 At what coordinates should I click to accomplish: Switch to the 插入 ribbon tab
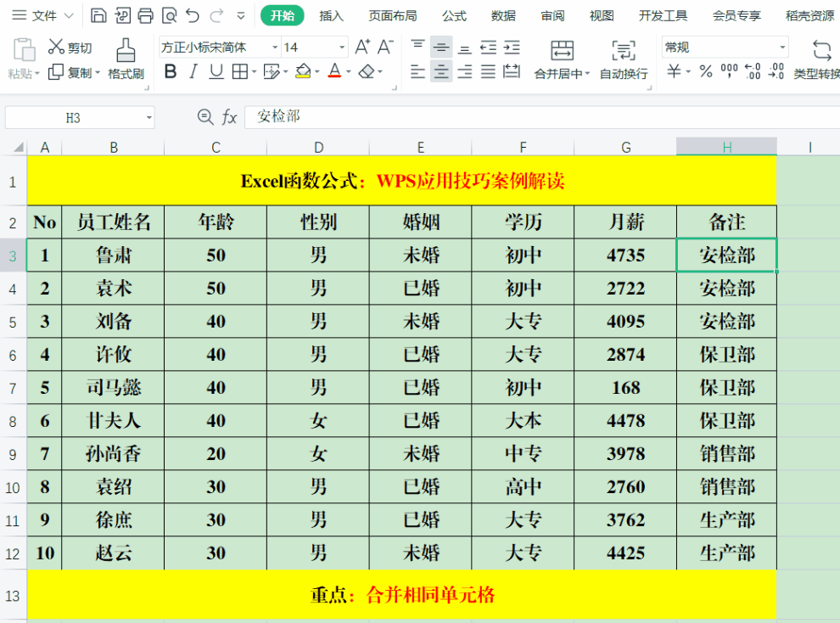pyautogui.click(x=331, y=14)
